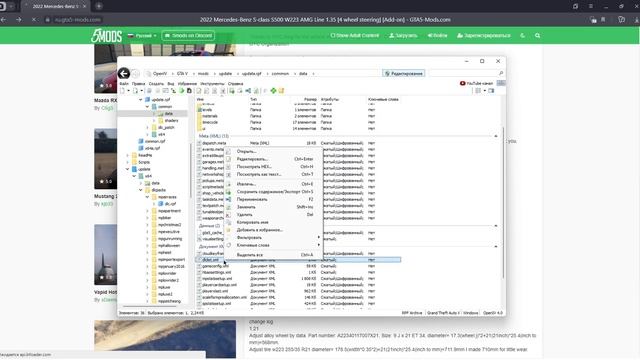Stop page loading with the X button
The height and width of the screenshot is (360, 640).
[34, 20]
